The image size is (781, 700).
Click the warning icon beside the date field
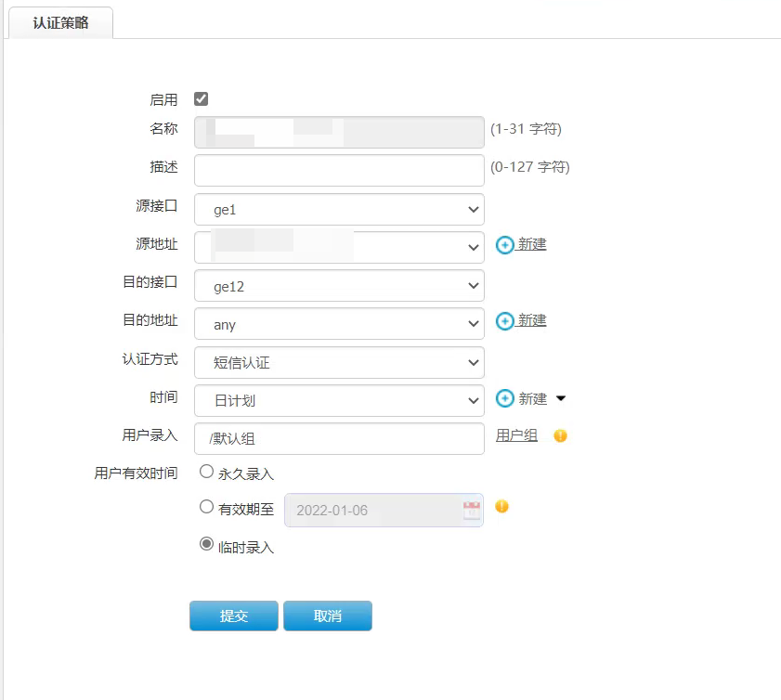pyautogui.click(x=501, y=507)
